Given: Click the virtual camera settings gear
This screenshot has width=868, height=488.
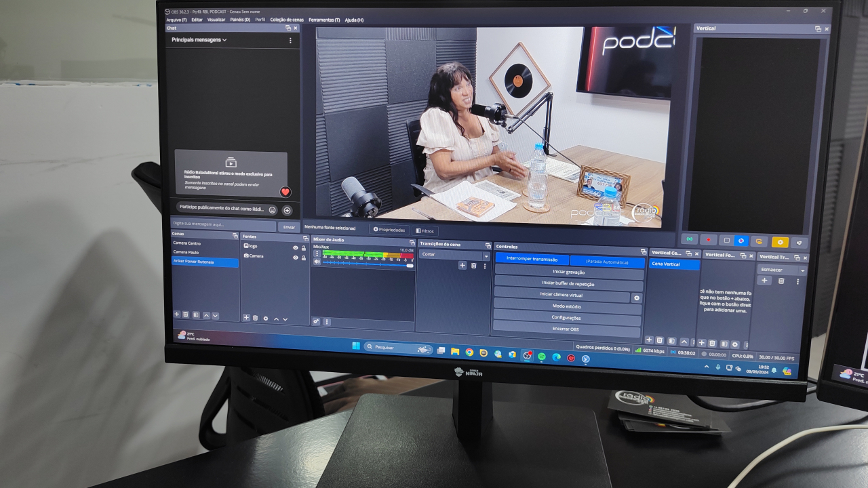Looking at the screenshot, I should (636, 298).
